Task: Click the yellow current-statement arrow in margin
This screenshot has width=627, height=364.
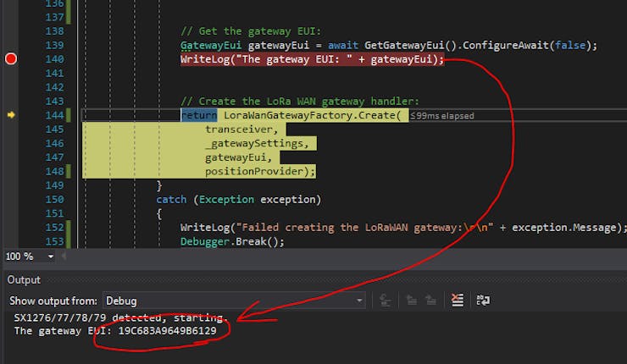Action: (11, 115)
